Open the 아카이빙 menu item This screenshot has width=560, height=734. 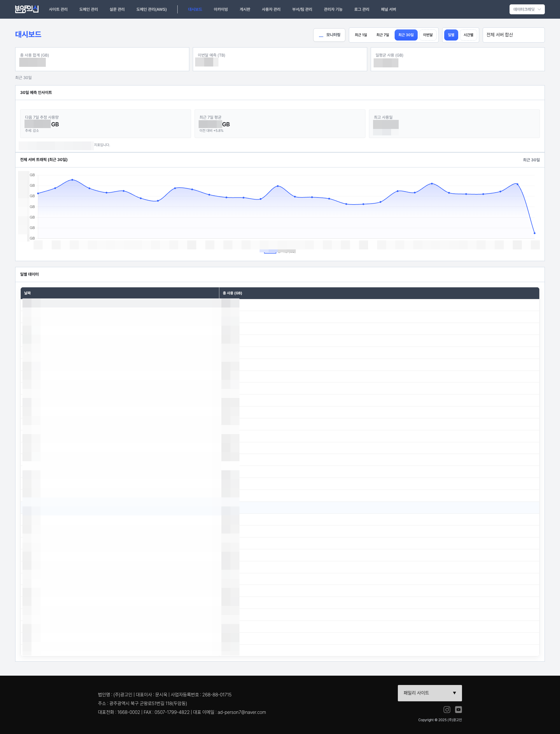(x=221, y=9)
